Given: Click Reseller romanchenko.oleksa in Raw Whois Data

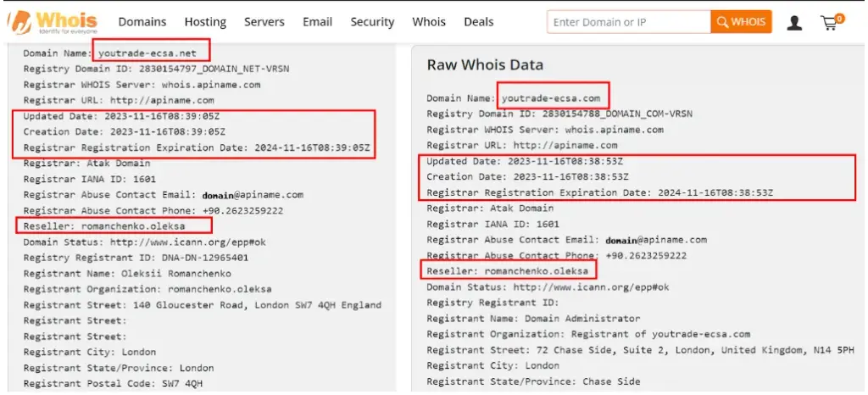Looking at the screenshot, I should click(508, 271).
